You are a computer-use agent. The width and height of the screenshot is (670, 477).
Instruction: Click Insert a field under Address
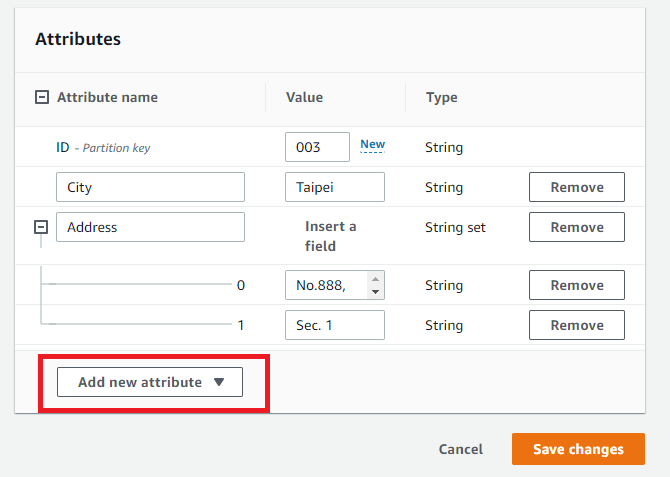pos(330,236)
